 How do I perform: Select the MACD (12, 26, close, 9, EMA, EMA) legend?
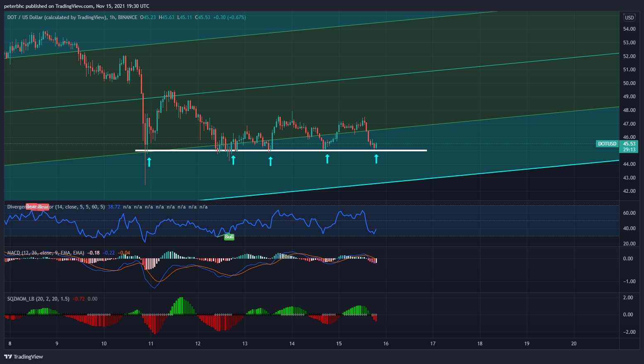point(46,253)
